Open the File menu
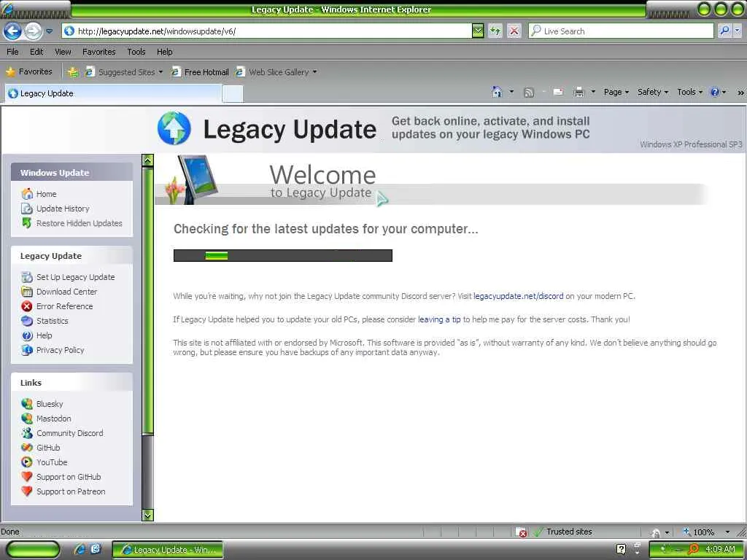 click(x=13, y=52)
